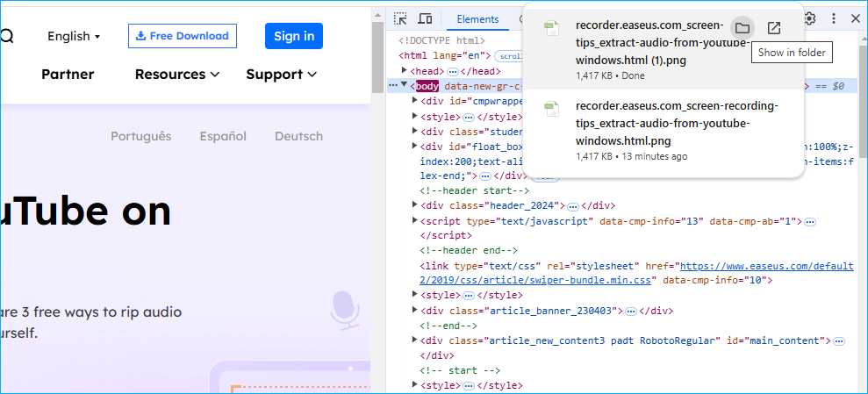Image resolution: width=868 pixels, height=394 pixels.
Task: Click the ellipsis badge in the header_2024 div
Action: [573, 206]
